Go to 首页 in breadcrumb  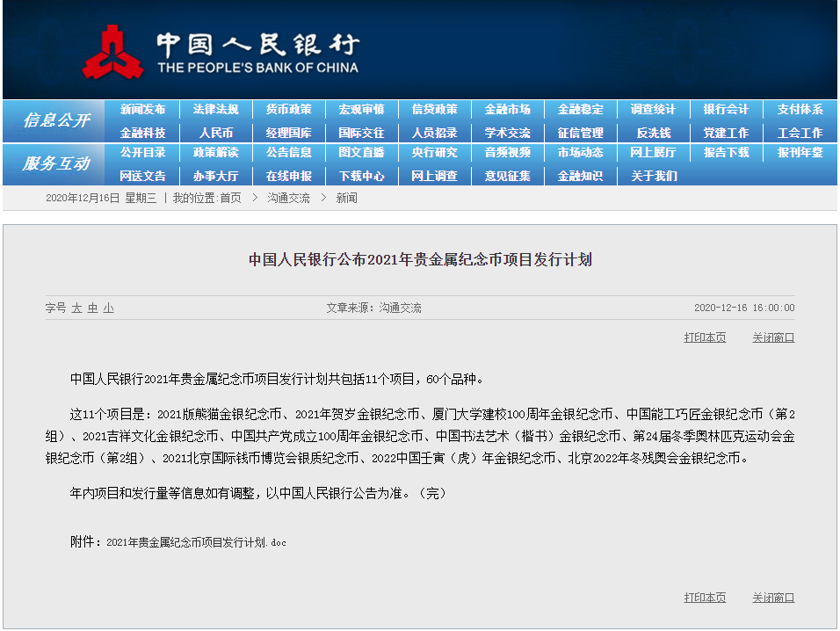(230, 199)
